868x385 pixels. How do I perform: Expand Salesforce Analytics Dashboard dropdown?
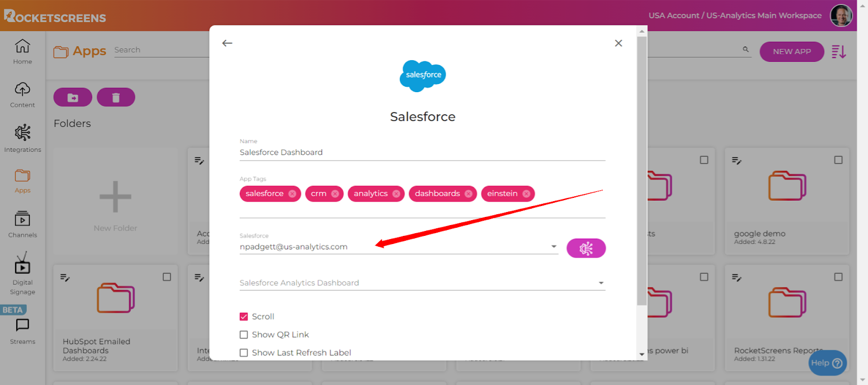[601, 283]
